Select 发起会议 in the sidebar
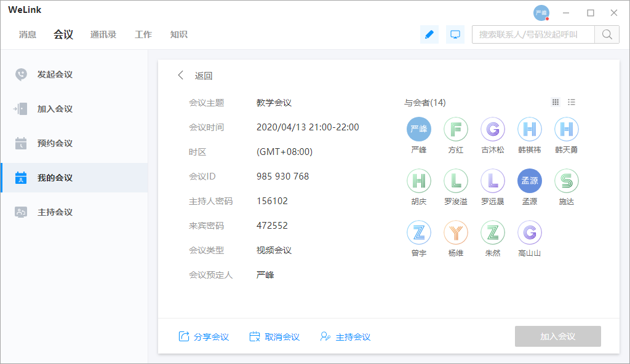The height and width of the screenshot is (364, 630). [x=55, y=74]
